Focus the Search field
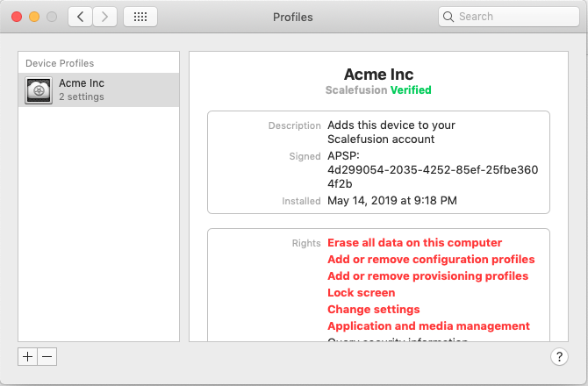588x386 pixels. tap(509, 17)
